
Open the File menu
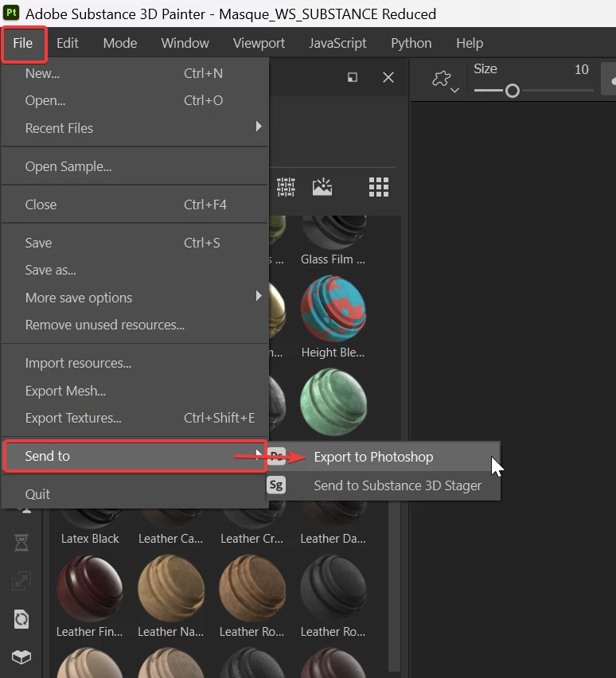click(23, 43)
